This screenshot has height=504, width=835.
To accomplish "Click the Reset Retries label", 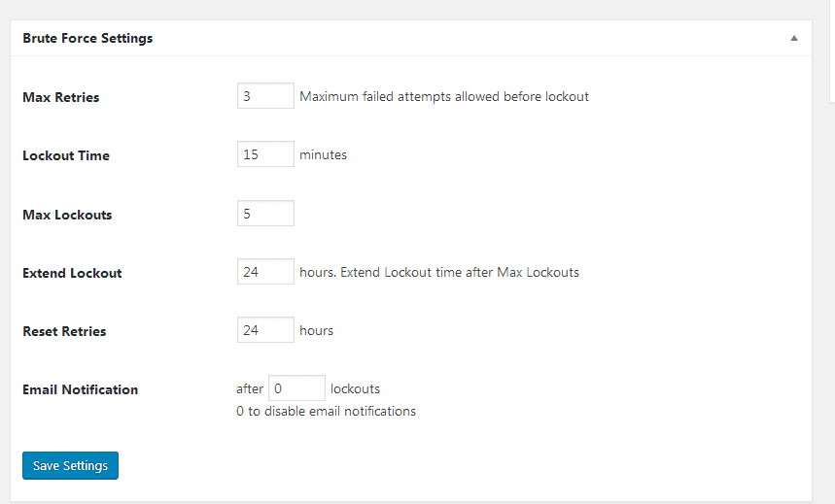I will pyautogui.click(x=64, y=331).
